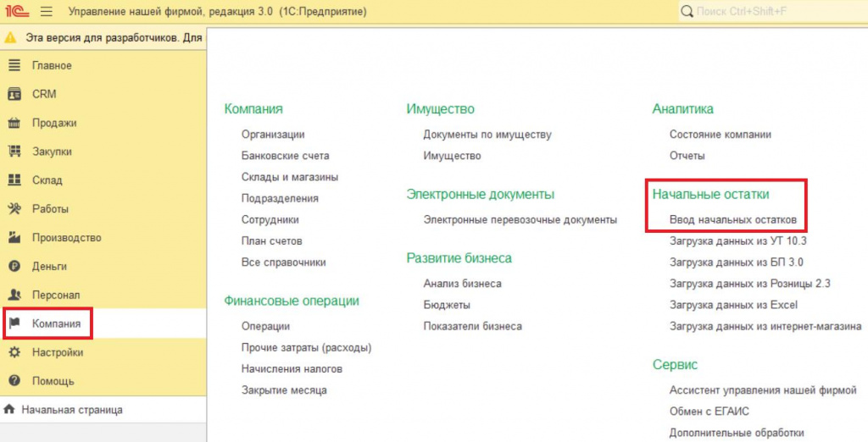Open the Склад section
Image resolution: width=868 pixels, height=442 pixels.
pyautogui.click(x=47, y=180)
